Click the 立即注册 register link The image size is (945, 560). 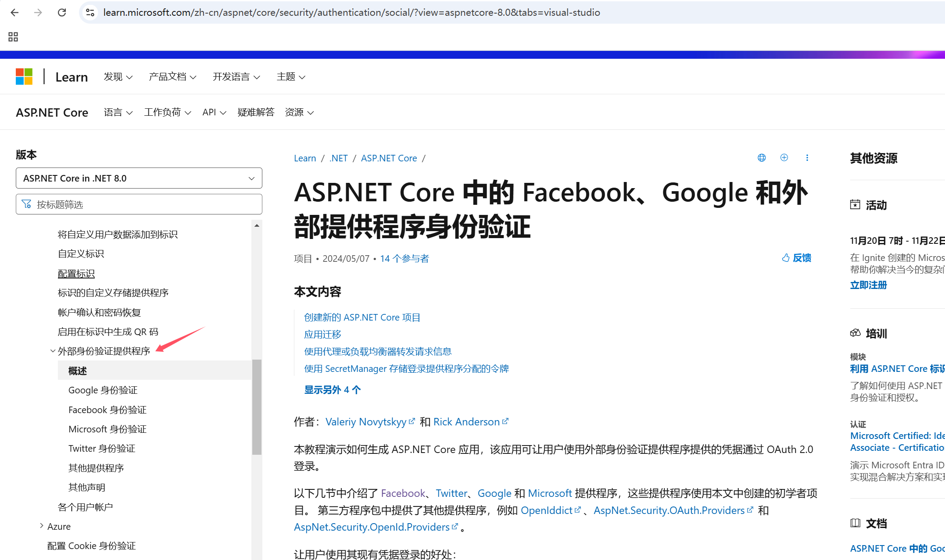868,285
